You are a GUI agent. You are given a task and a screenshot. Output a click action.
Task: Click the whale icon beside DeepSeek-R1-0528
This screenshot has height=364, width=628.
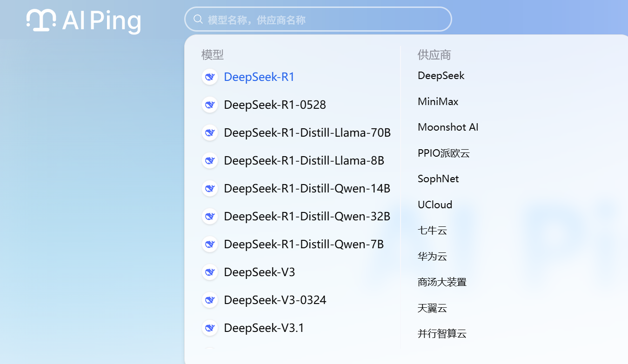click(x=210, y=105)
